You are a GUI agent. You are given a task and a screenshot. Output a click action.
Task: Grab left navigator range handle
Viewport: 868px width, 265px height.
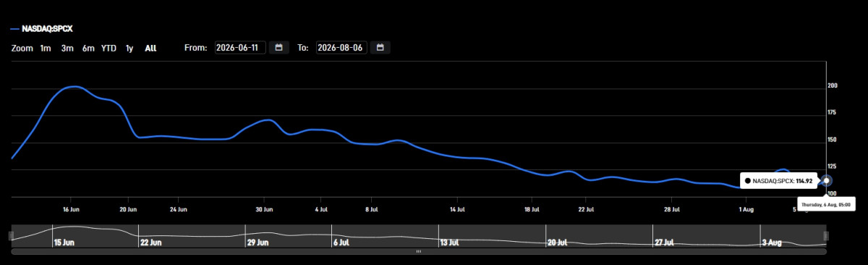pyautogui.click(x=11, y=236)
